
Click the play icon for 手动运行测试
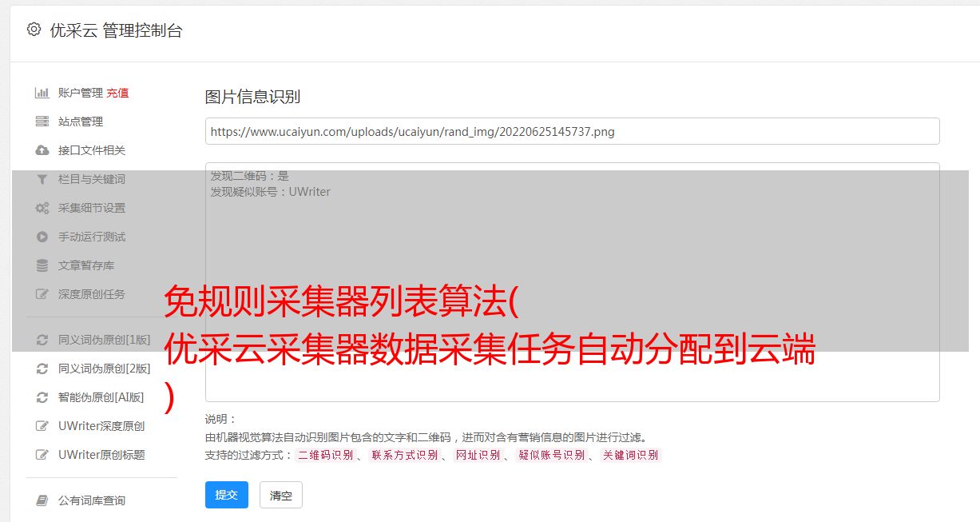[42, 237]
